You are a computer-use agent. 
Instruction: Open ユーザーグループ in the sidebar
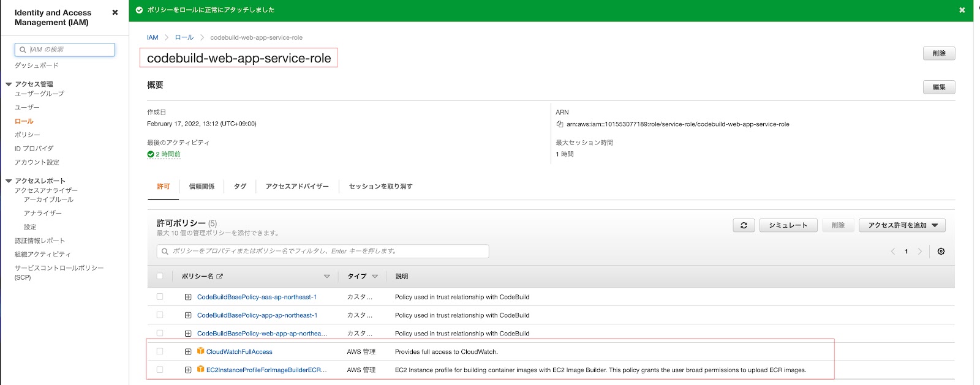(x=39, y=94)
